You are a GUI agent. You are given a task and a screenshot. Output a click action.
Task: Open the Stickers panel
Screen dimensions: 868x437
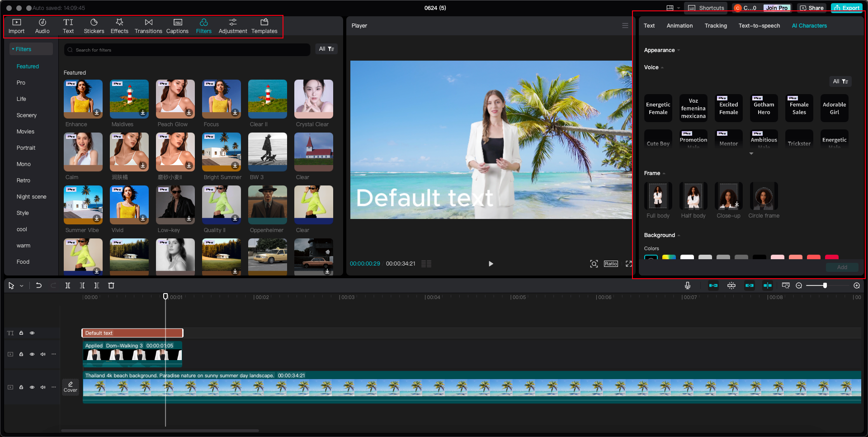point(94,26)
